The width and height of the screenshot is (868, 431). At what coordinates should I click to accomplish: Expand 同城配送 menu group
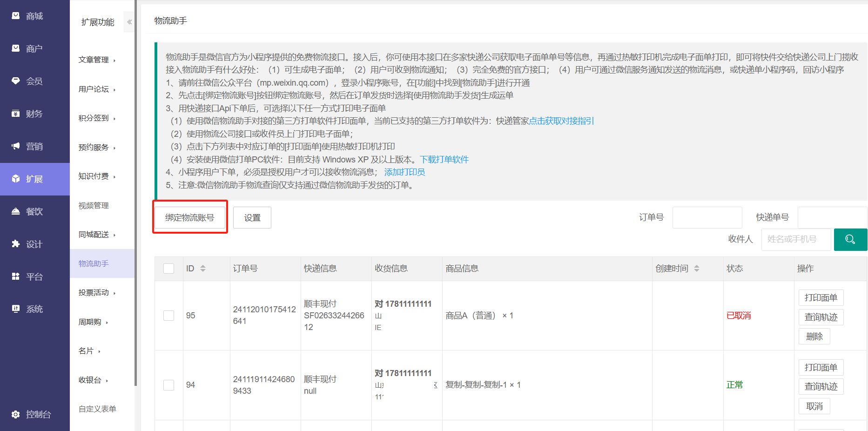[x=97, y=235]
